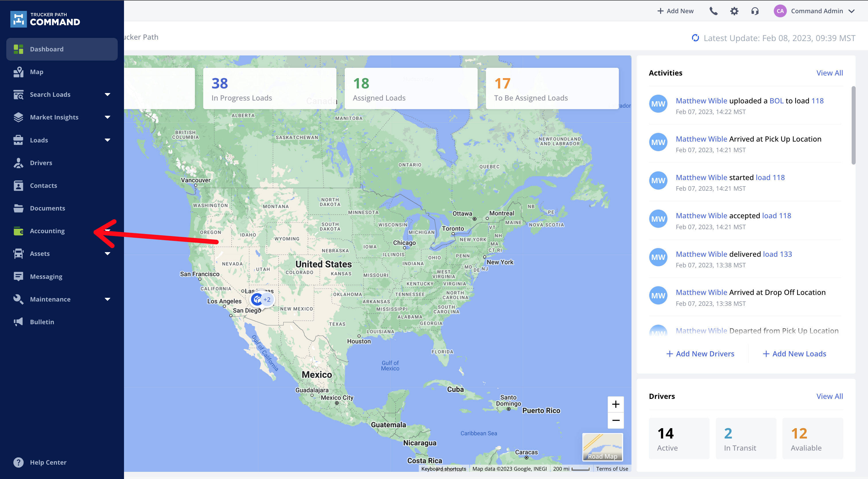Open the Documents menu item

pos(62,208)
